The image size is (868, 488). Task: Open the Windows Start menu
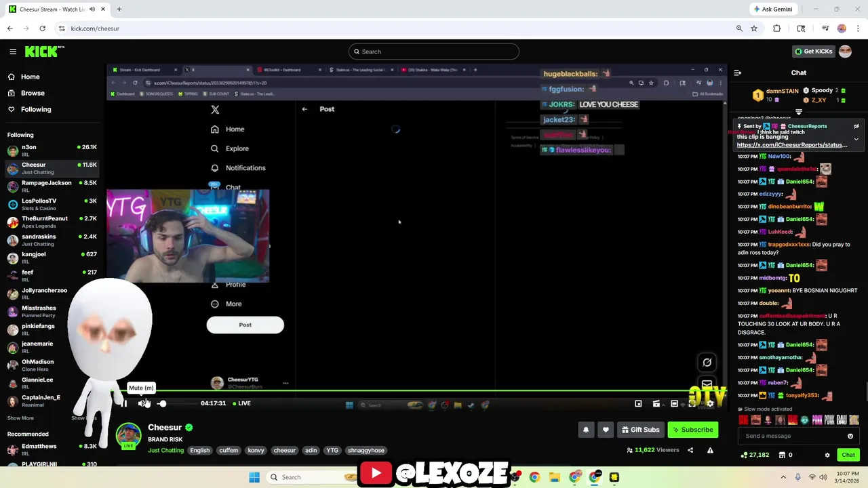pyautogui.click(x=254, y=477)
